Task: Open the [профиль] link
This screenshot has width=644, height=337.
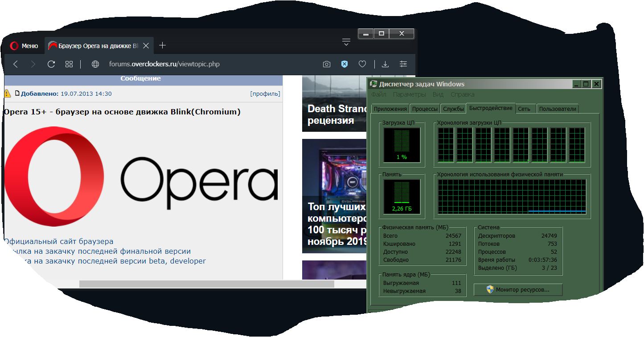Action: [265, 93]
